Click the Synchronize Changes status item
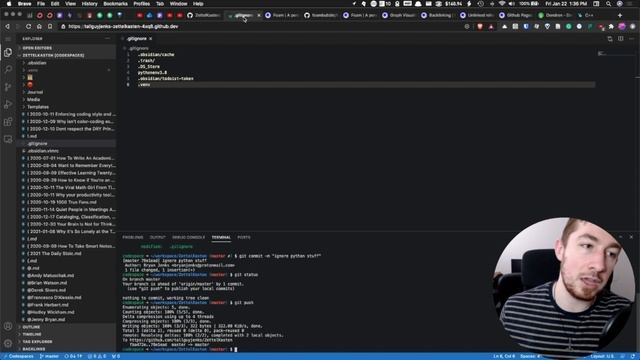The width and height of the screenshot is (640, 360). point(73,356)
